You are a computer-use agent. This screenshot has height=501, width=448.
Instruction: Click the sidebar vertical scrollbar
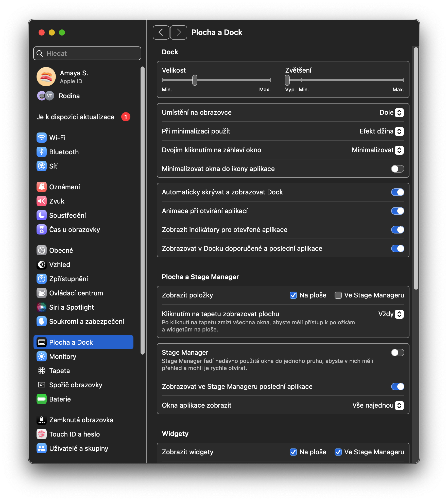pyautogui.click(x=143, y=211)
